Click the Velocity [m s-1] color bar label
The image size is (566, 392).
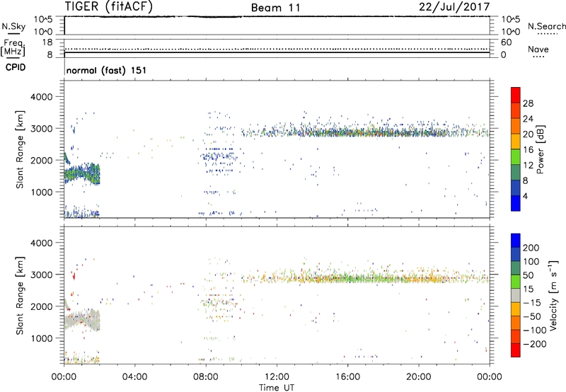click(x=553, y=295)
